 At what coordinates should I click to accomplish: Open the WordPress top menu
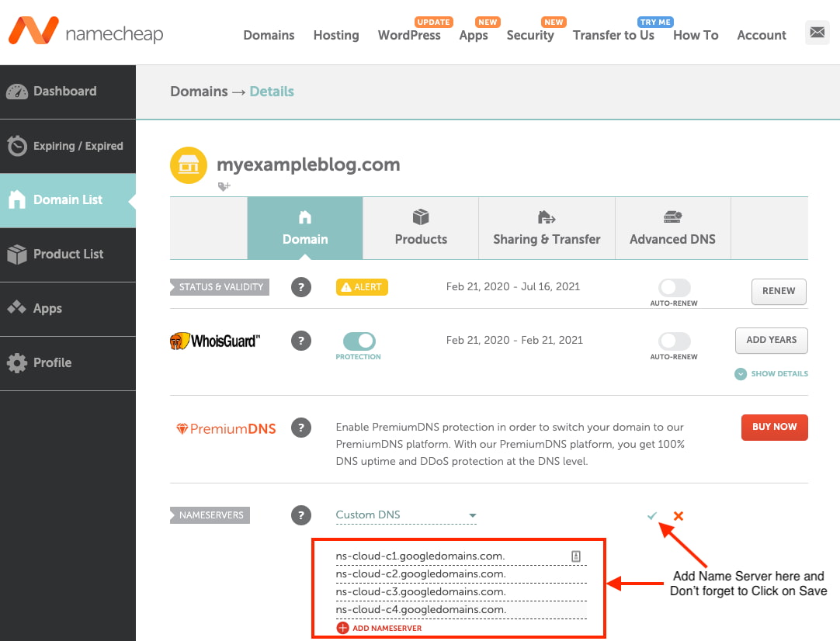point(409,36)
